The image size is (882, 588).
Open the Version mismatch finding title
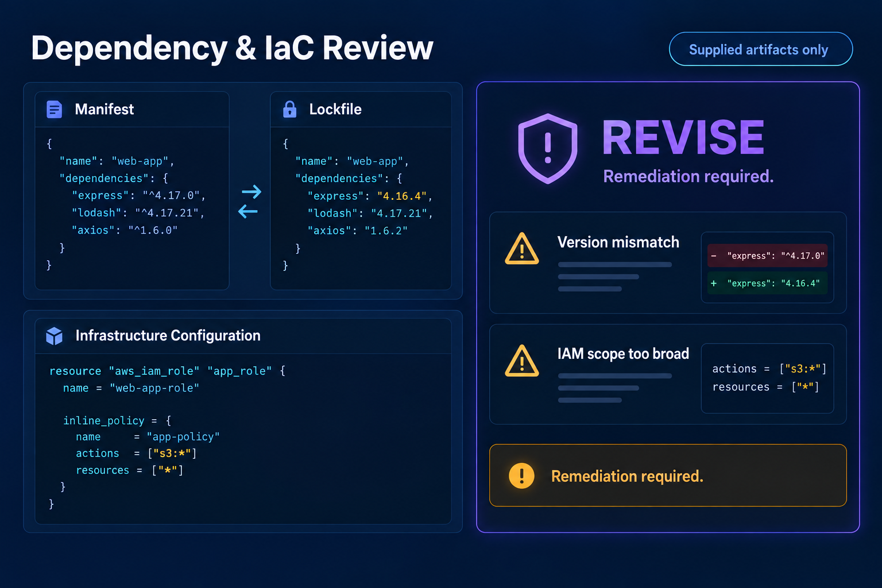tap(618, 242)
